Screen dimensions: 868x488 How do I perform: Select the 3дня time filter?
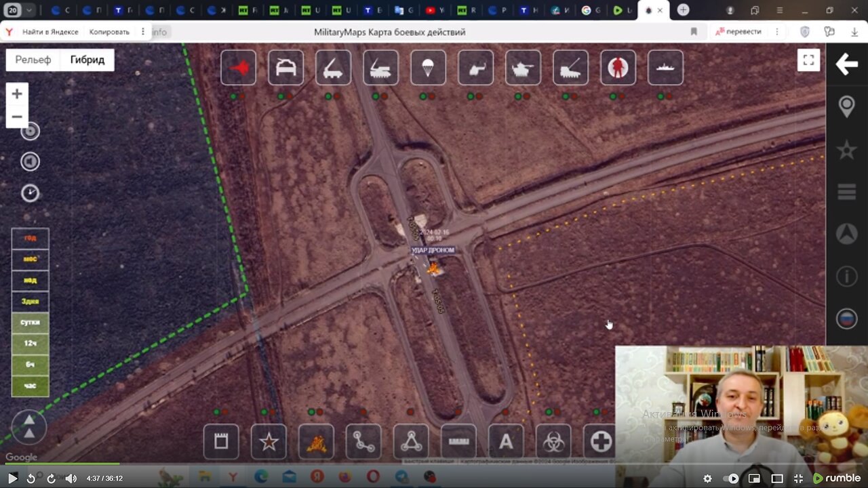pos(30,301)
